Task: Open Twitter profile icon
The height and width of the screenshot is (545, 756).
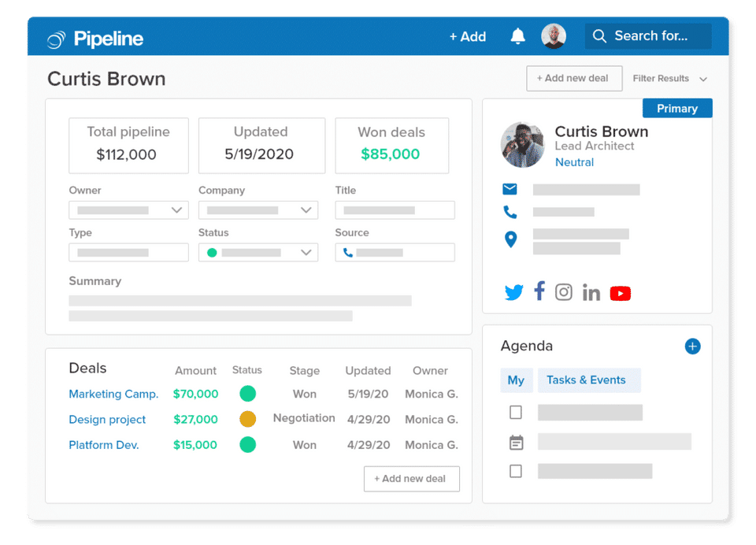Action: [513, 292]
